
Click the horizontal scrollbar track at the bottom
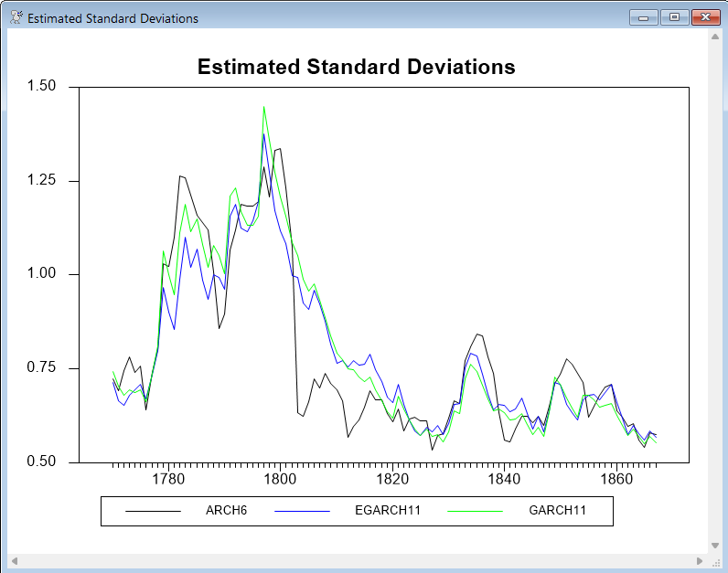(357, 559)
